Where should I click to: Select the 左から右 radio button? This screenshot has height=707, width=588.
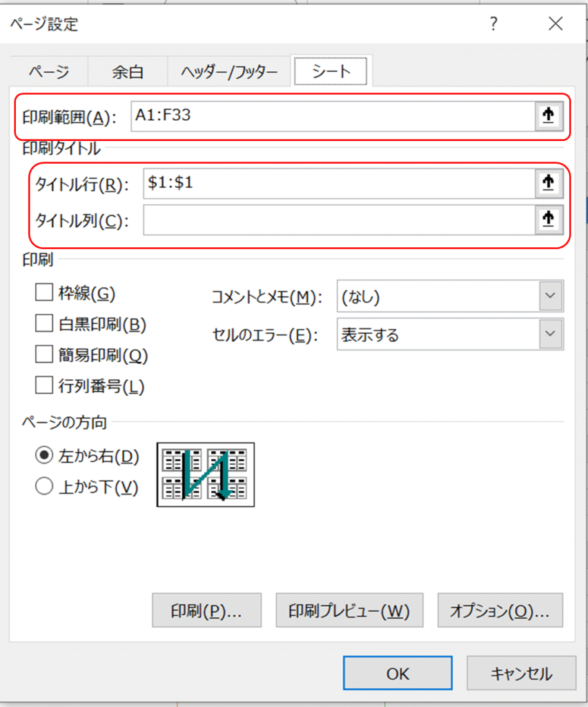pos(44,456)
